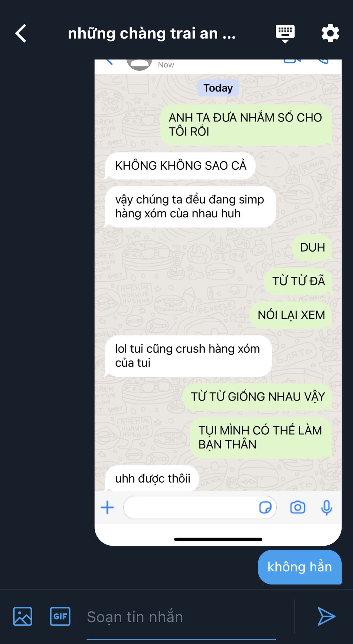Open the keyboard hide icon
353x644 pixels.
[285, 34]
